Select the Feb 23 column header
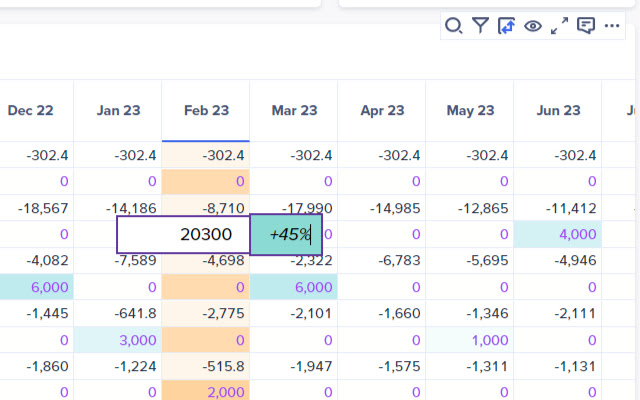This screenshot has width=640, height=400. (x=206, y=110)
